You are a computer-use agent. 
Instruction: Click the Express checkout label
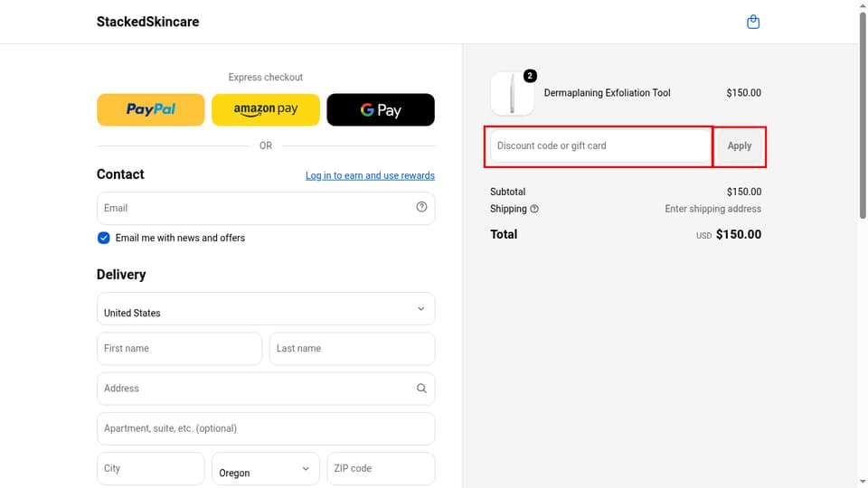(x=266, y=77)
